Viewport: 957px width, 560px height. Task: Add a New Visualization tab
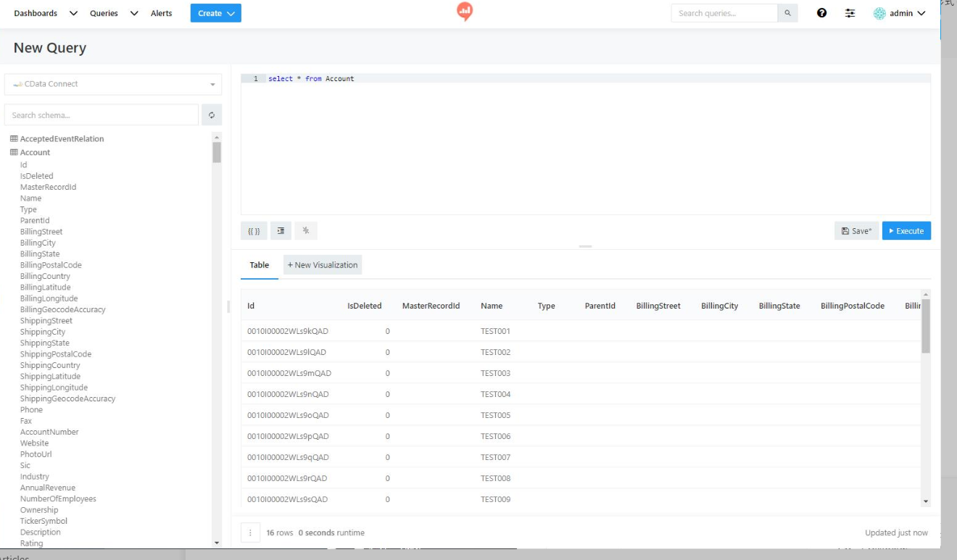[323, 265]
